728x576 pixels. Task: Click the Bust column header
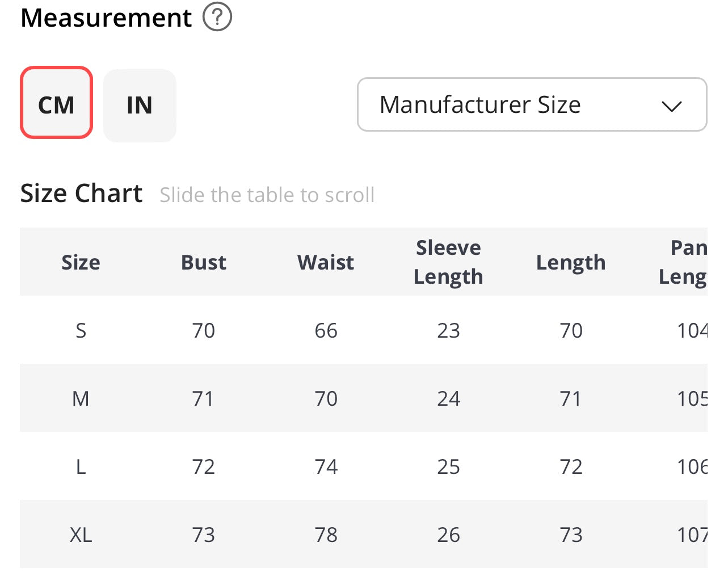pos(203,262)
